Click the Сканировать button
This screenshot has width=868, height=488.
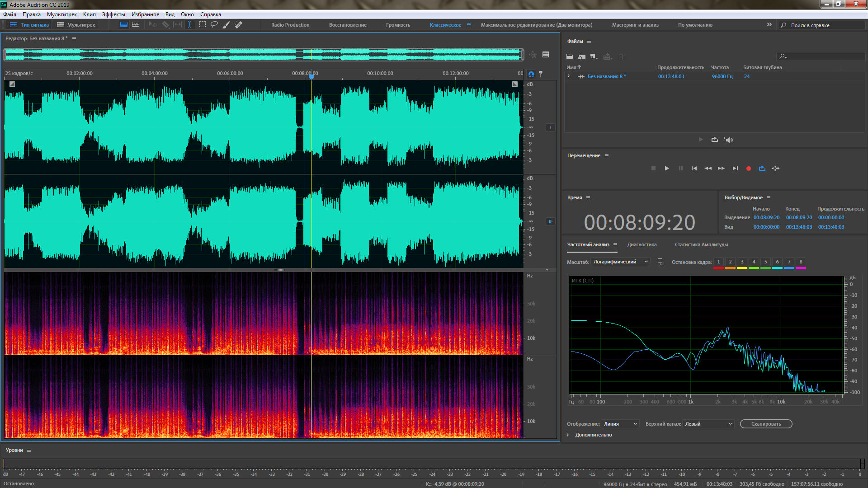(x=766, y=424)
